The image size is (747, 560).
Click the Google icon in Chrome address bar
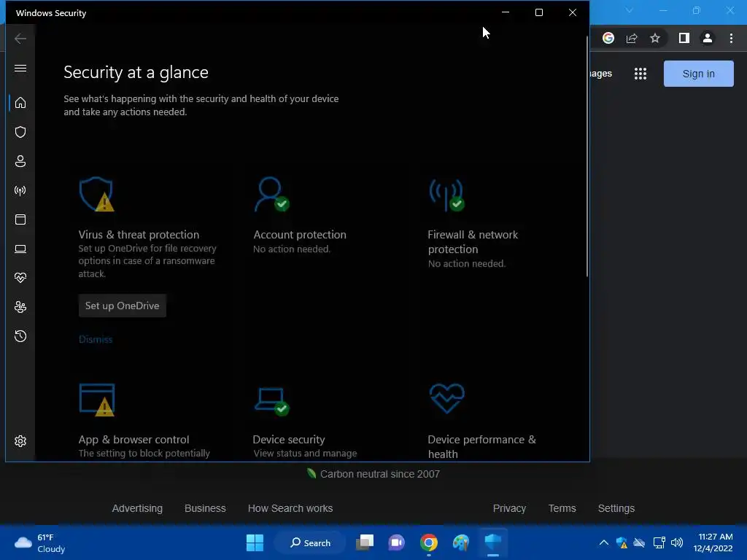point(608,38)
